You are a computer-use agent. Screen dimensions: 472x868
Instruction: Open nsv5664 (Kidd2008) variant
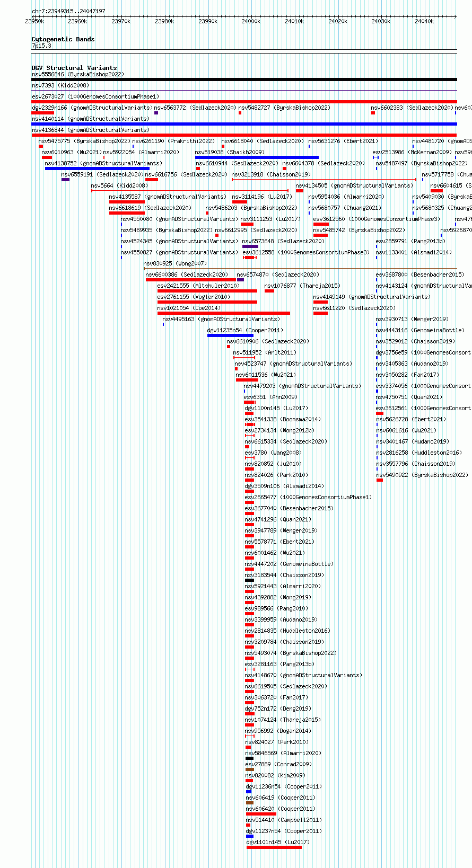[x=119, y=185]
